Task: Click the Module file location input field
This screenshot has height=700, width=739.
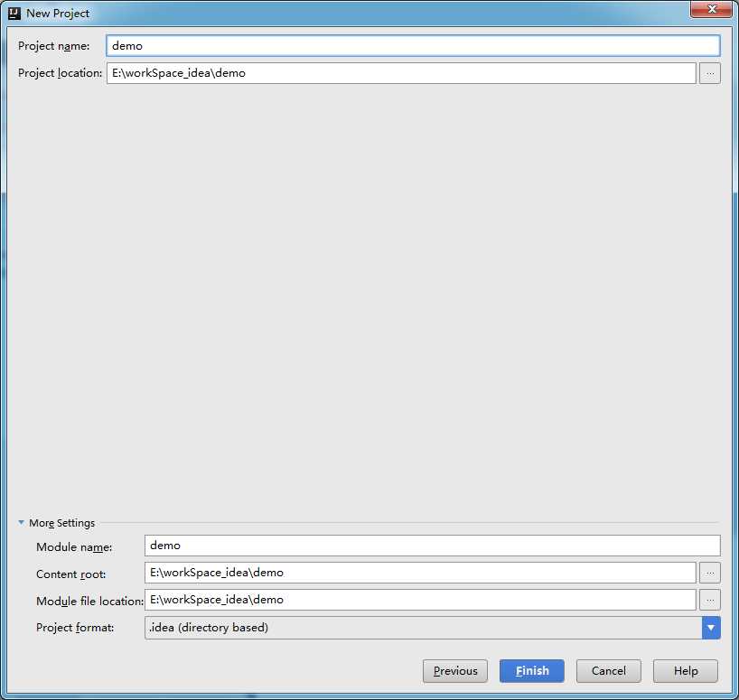Action: coord(420,600)
